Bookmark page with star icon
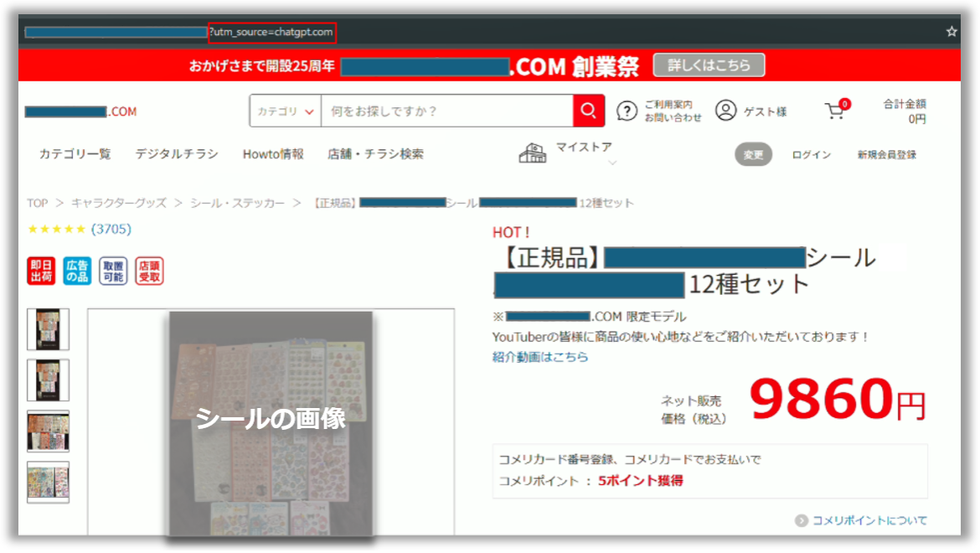 952,31
